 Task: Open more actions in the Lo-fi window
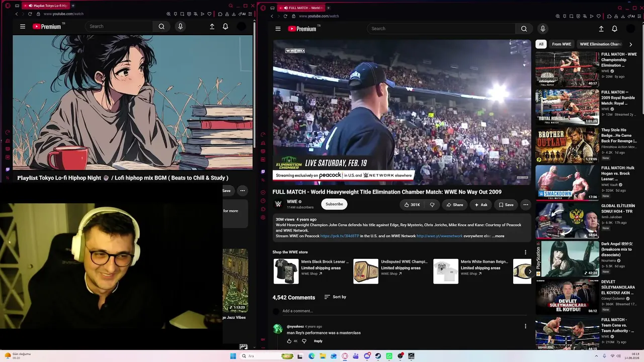point(243,191)
